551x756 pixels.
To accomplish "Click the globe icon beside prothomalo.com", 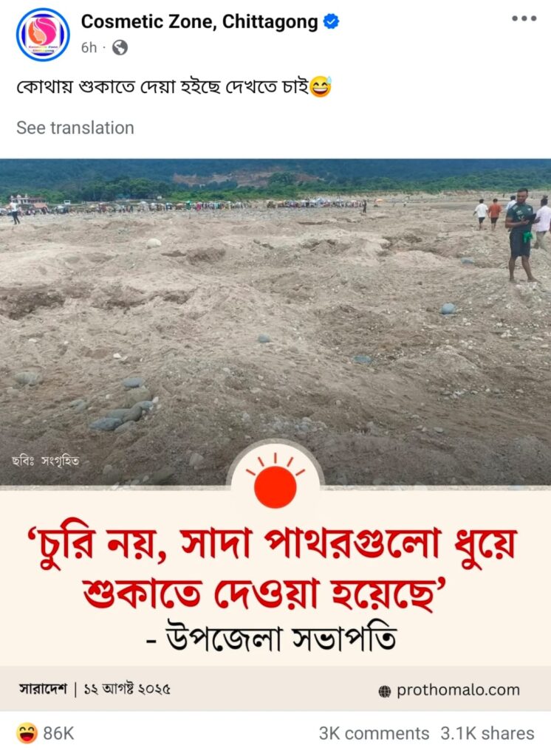I will point(385,691).
